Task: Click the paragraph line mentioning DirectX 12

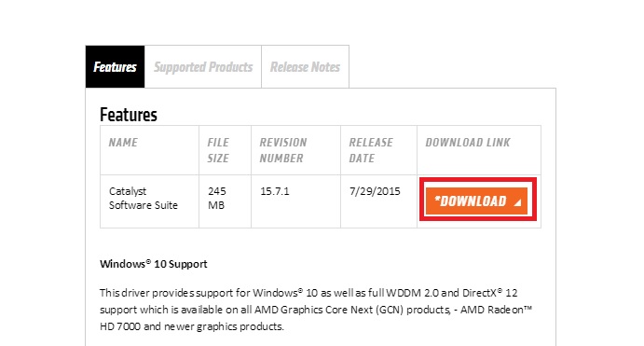Action: pos(308,293)
